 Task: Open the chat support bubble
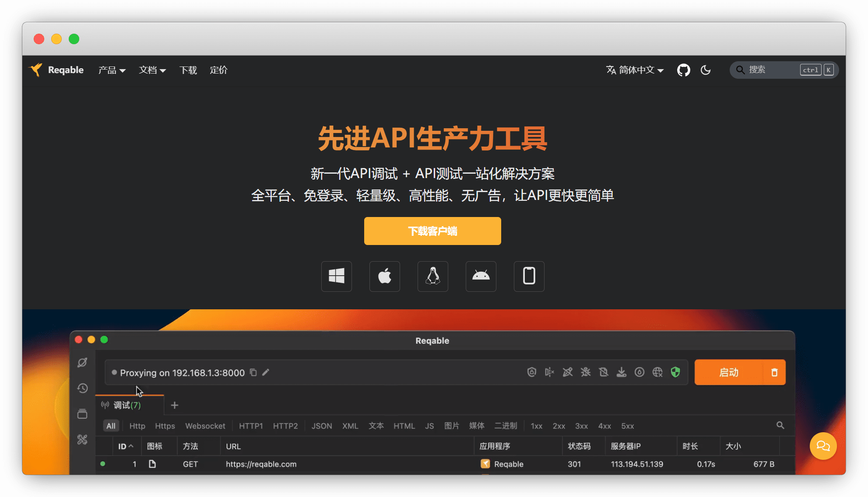click(823, 446)
